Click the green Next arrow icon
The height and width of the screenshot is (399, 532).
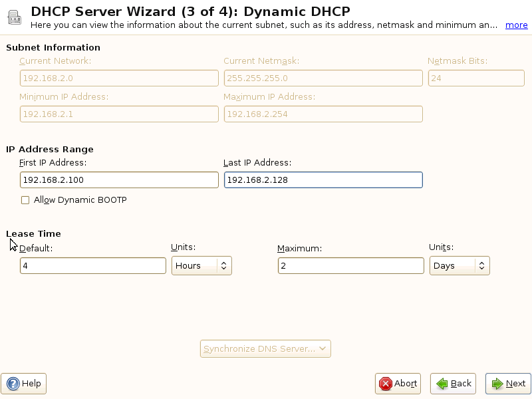point(497,384)
